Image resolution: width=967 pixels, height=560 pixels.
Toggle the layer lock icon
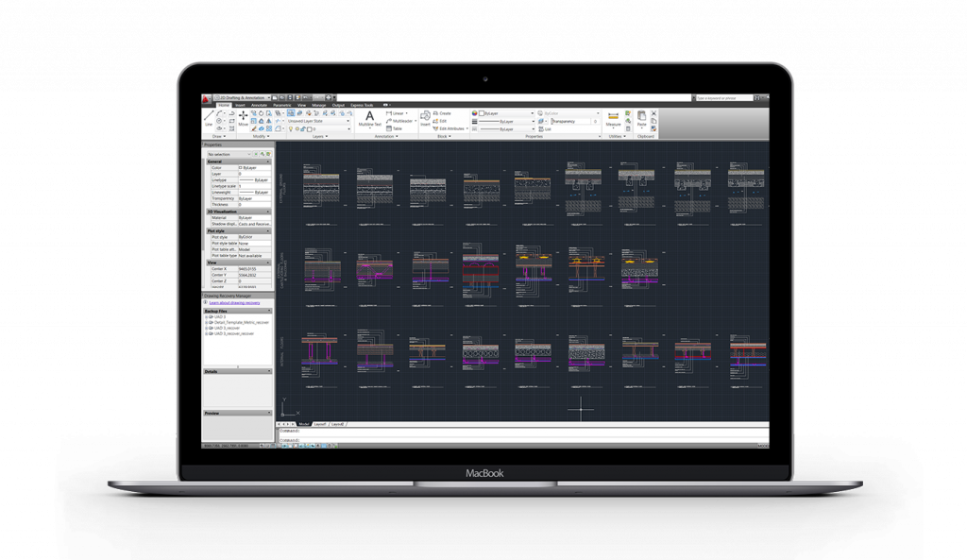pyautogui.click(x=302, y=128)
